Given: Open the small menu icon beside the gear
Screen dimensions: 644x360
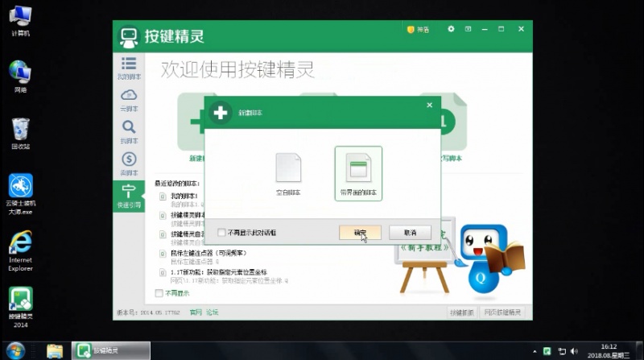Looking at the screenshot, I should coord(468,29).
